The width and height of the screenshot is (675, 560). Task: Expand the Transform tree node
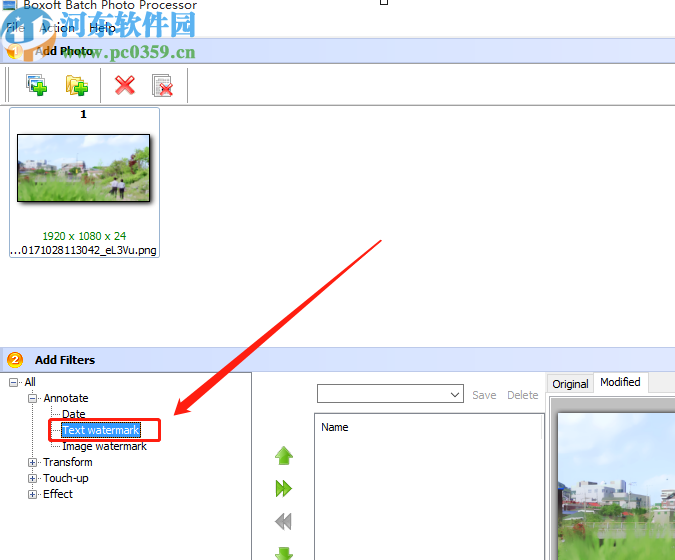tap(32, 462)
